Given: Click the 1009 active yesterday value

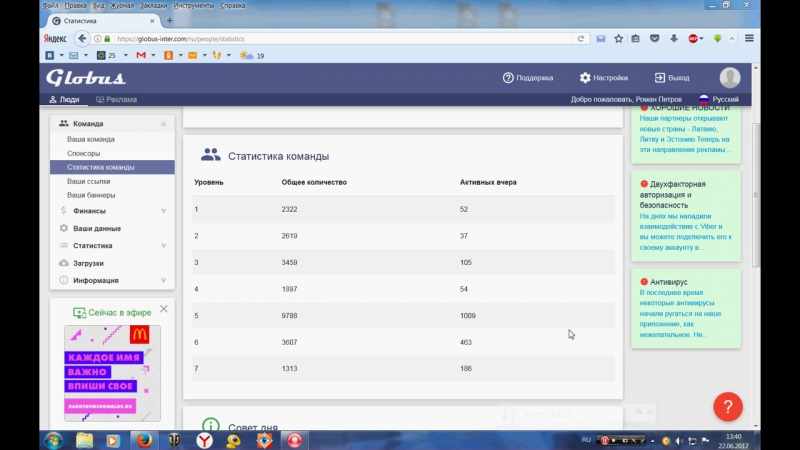Looking at the screenshot, I should [x=468, y=316].
